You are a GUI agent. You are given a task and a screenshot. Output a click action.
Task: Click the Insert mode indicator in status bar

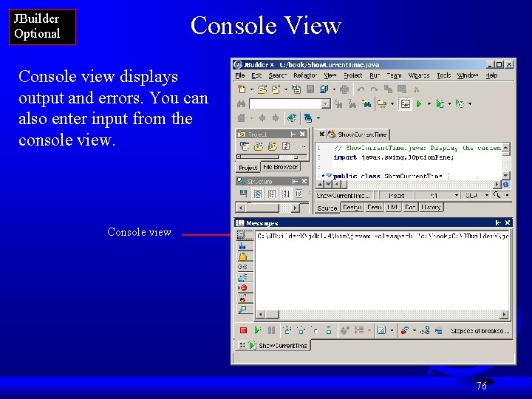[x=396, y=196]
